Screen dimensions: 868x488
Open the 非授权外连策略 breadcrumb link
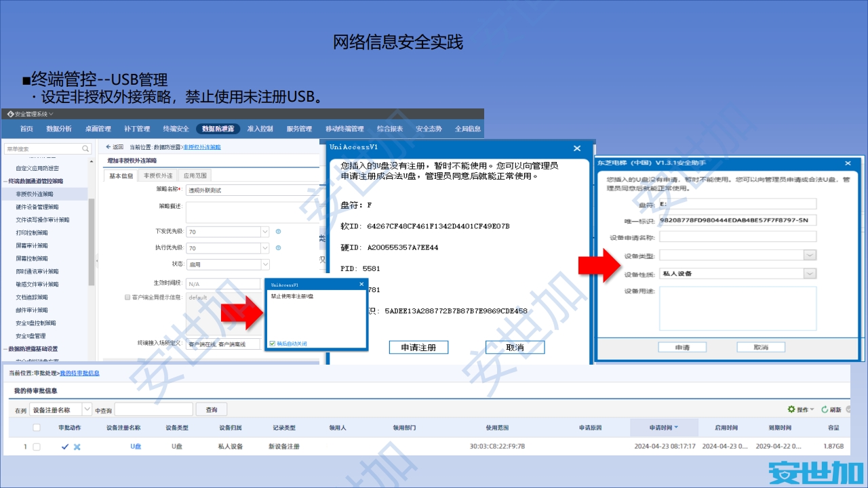pyautogui.click(x=201, y=147)
